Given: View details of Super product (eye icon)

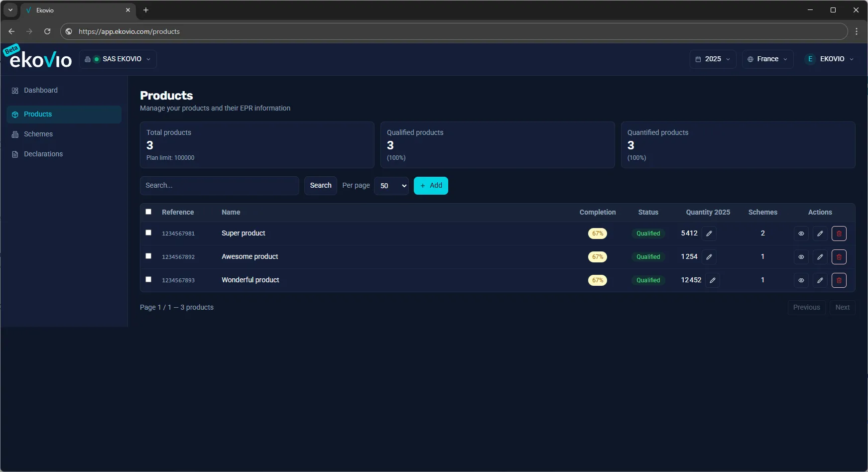Looking at the screenshot, I should pyautogui.click(x=801, y=234).
